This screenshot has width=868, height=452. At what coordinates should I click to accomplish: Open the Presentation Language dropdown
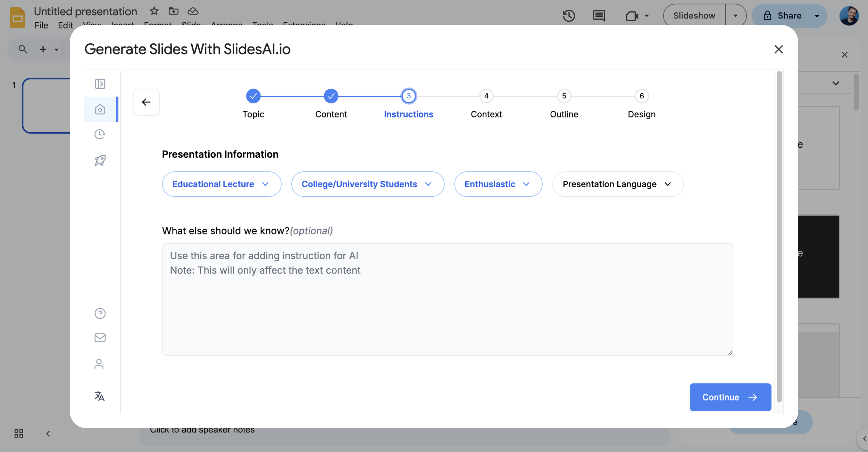(618, 184)
